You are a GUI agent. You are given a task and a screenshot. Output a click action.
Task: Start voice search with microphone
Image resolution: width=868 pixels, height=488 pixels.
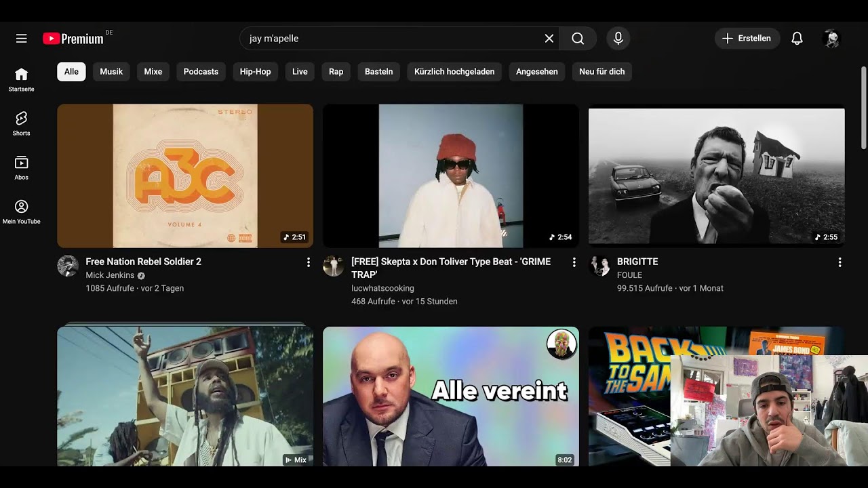(x=618, y=39)
